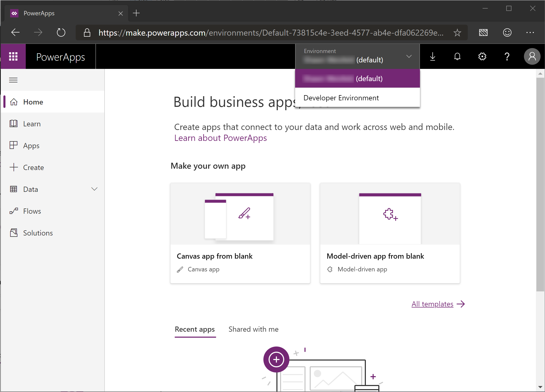Click the All templates link
The image size is (545, 392).
tap(432, 304)
